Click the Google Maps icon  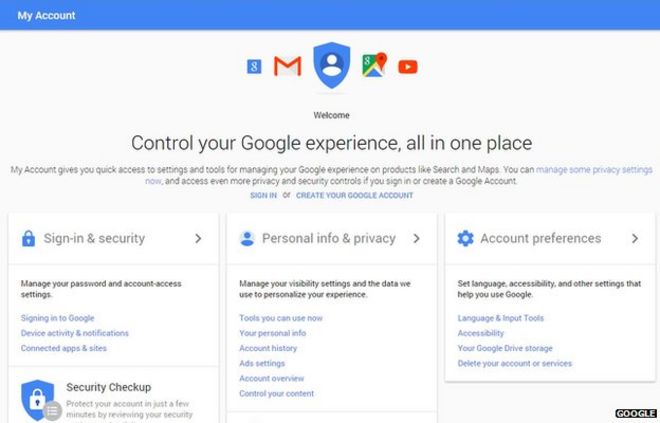click(x=374, y=66)
